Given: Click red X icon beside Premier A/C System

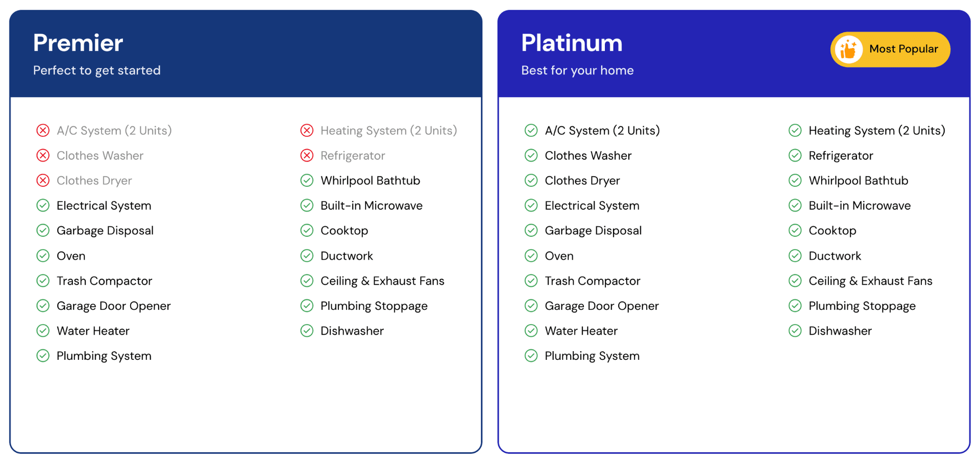Looking at the screenshot, I should [43, 131].
